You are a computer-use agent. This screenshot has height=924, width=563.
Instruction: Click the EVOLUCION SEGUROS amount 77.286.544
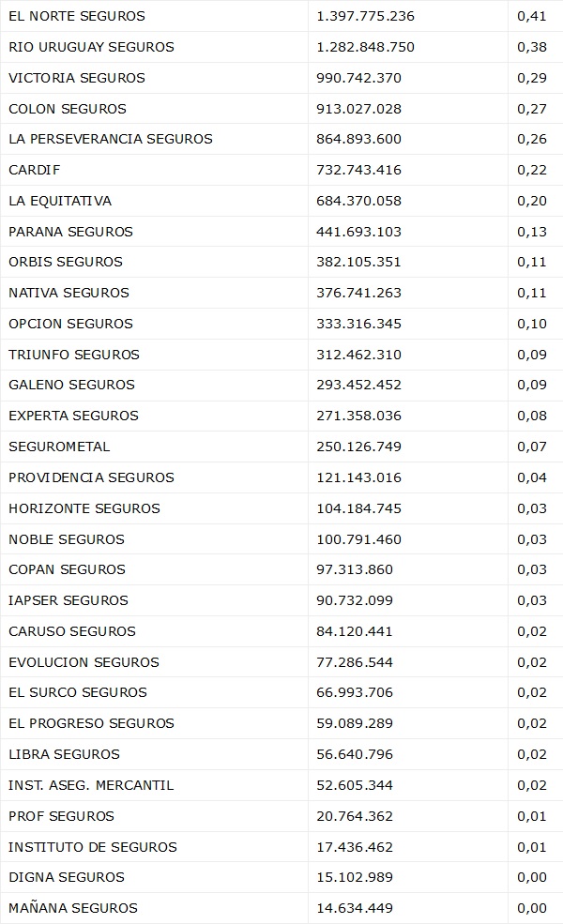click(x=356, y=662)
